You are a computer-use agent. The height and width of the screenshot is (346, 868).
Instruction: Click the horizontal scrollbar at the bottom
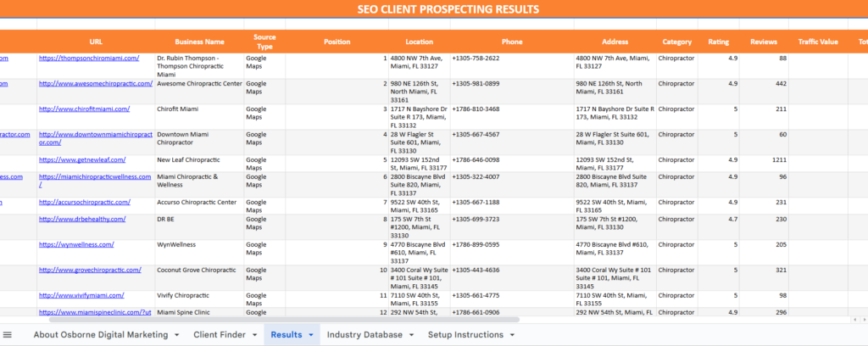(x=254, y=320)
